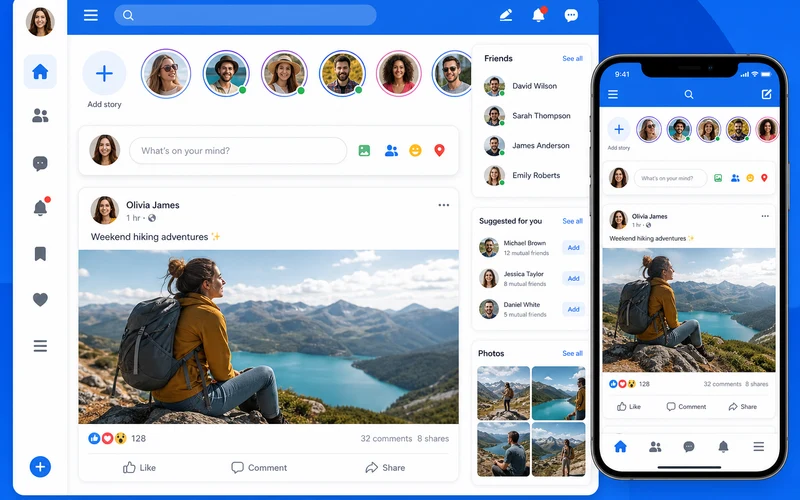
Task: Open saved bookmark icon in left sidebar
Action: point(40,254)
